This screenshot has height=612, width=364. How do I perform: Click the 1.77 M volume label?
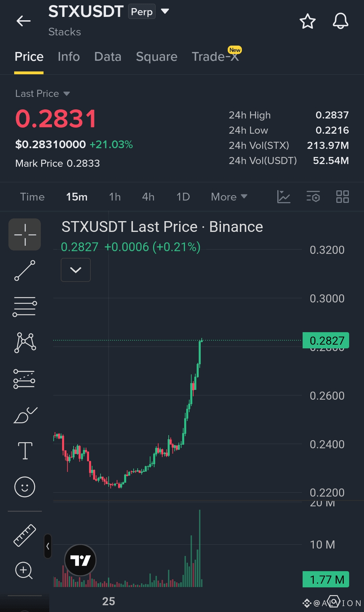326,580
